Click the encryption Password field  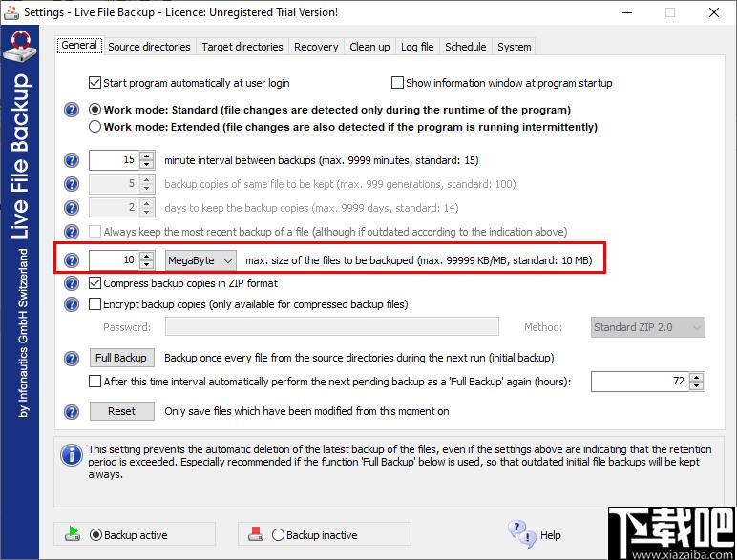332,326
